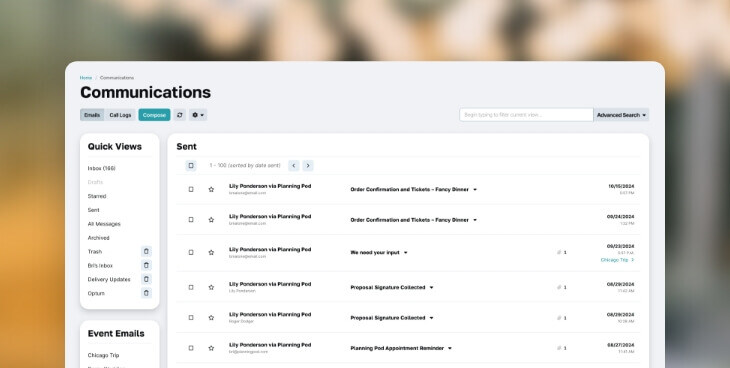The height and width of the screenshot is (368, 730).
Task: Click the refresh icon next to Compose
Action: pyautogui.click(x=180, y=115)
